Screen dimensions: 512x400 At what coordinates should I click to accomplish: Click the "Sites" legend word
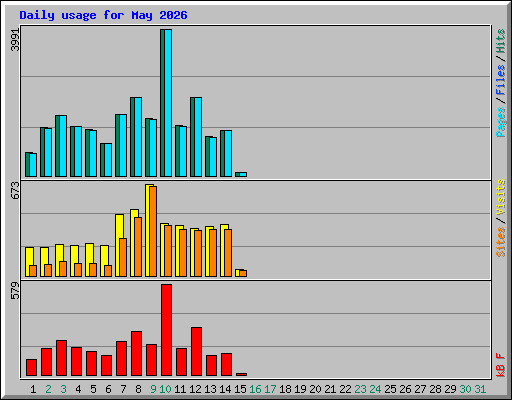(501, 242)
